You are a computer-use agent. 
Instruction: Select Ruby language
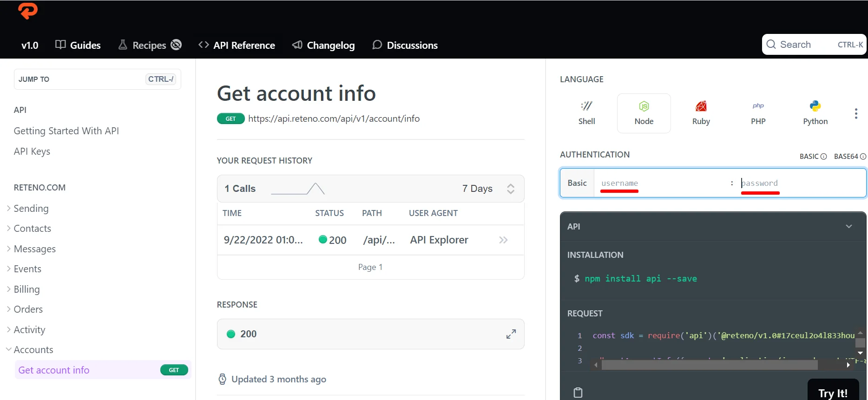pos(701,113)
